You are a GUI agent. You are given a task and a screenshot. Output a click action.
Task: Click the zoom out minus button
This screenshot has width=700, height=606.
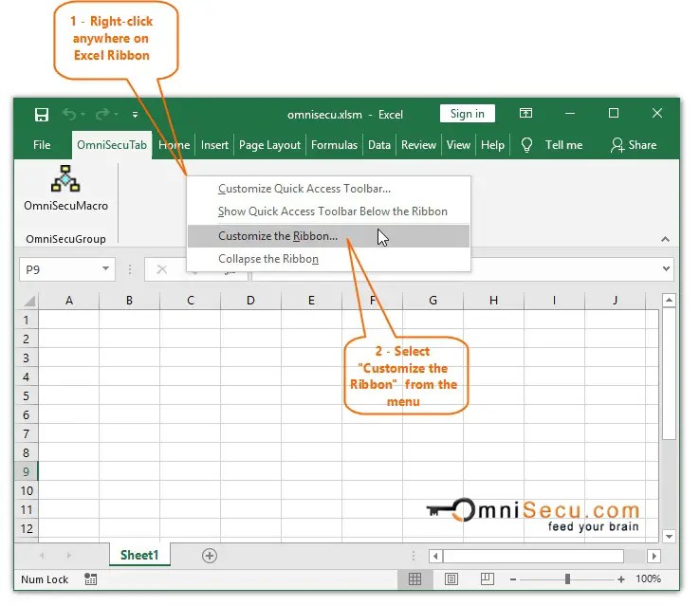(x=513, y=579)
